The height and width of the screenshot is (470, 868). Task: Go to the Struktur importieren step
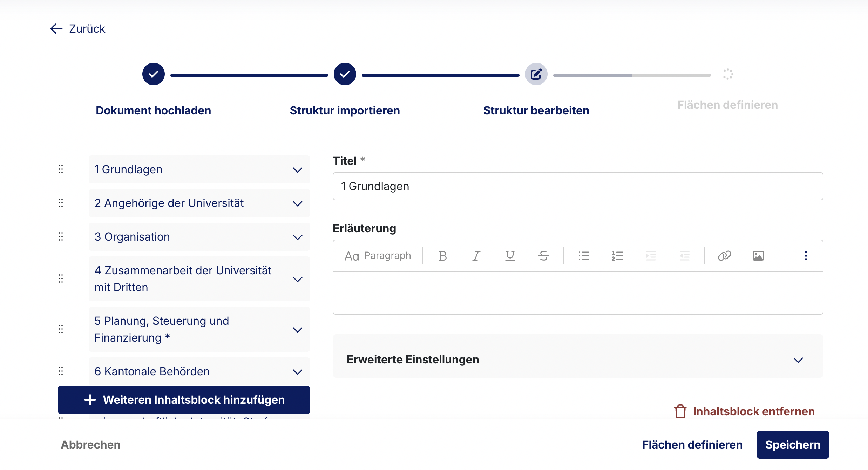click(x=345, y=74)
